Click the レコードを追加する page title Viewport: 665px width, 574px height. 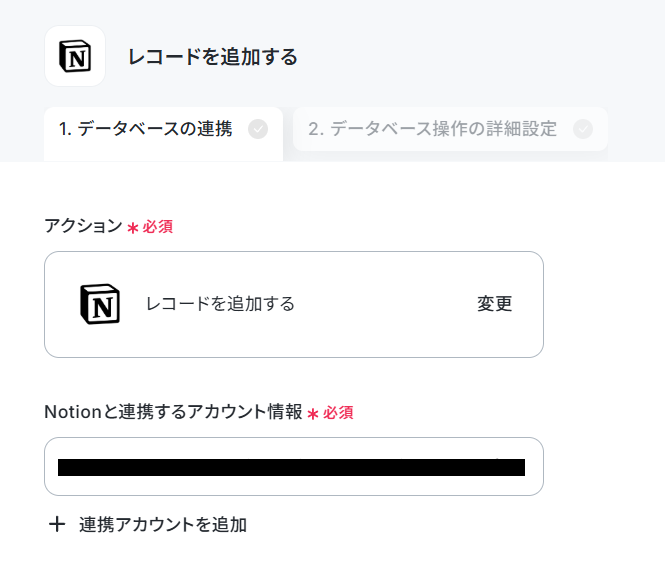[213, 57]
